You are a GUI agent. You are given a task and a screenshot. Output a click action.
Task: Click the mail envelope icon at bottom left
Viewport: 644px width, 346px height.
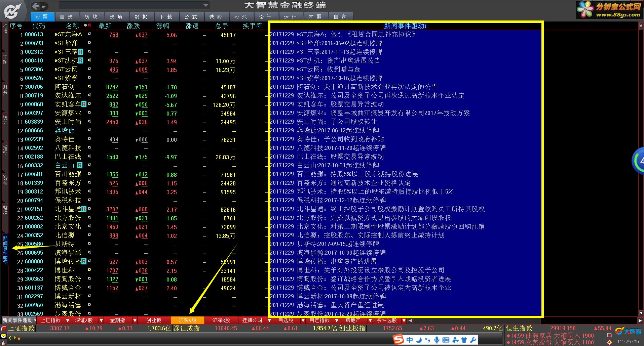coord(3,336)
